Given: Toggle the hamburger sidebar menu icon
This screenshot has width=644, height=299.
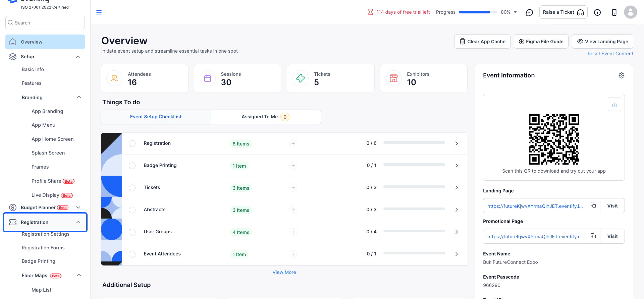Looking at the screenshot, I should (x=99, y=12).
